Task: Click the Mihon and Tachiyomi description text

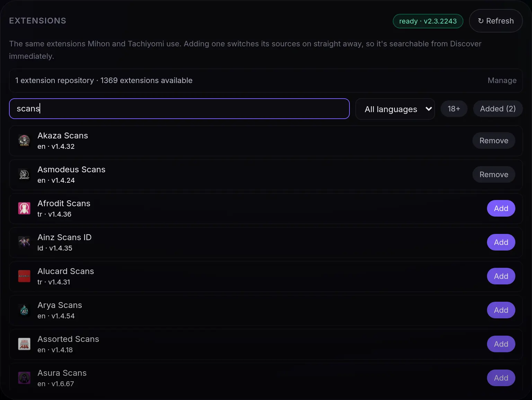Action: click(x=245, y=50)
